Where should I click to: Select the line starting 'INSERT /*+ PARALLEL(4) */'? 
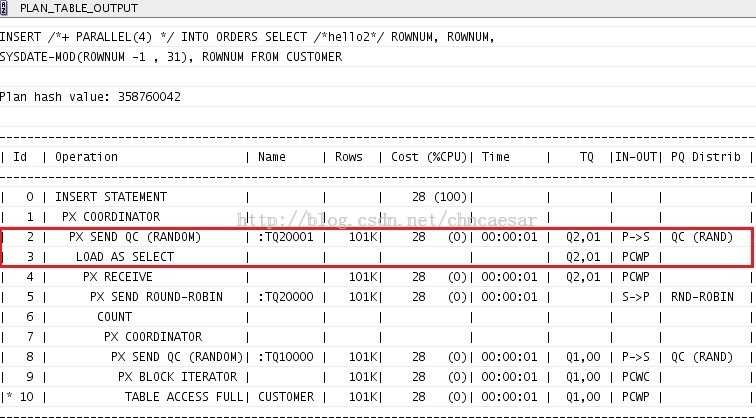pyautogui.click(x=247, y=37)
